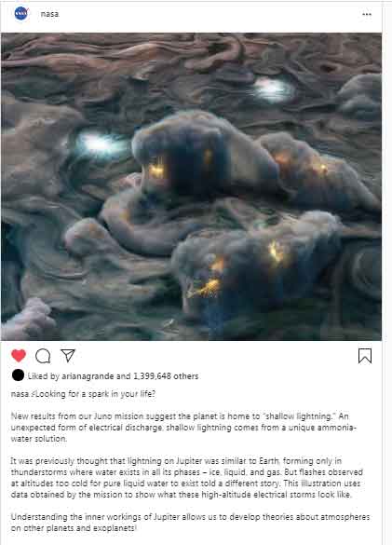Click nasa username in post header
Image resolution: width=392 pixels, height=545 pixels.
49,14
